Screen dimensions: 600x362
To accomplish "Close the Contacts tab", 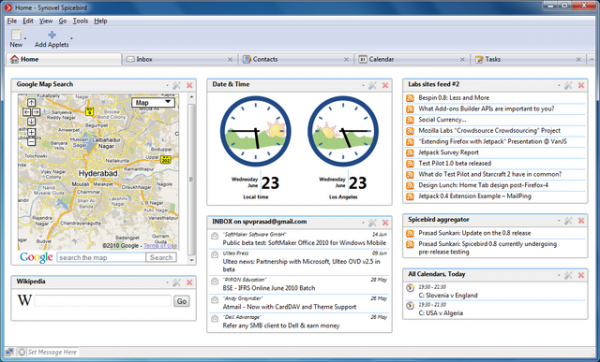I will 346,59.
